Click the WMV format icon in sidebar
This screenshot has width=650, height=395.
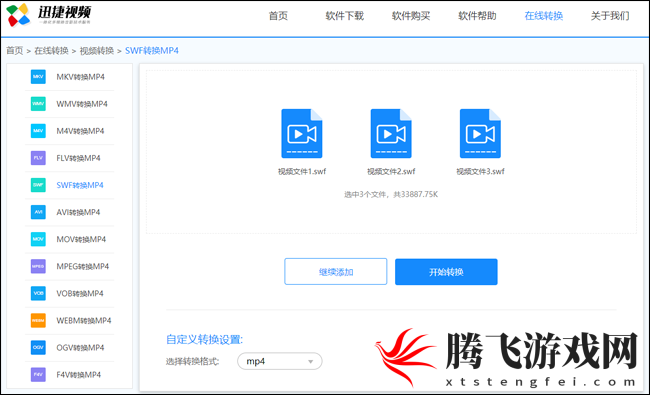pyautogui.click(x=38, y=104)
